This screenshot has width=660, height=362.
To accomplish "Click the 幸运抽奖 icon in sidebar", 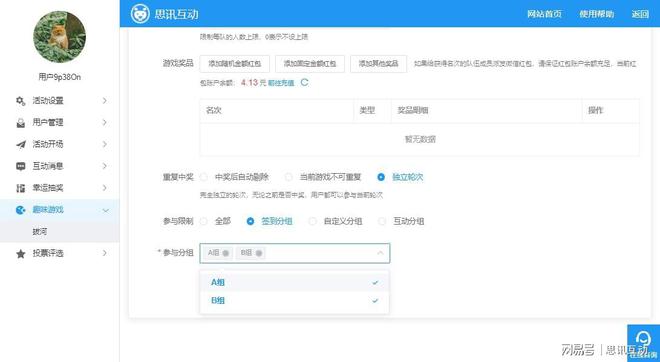I will click(x=20, y=188).
